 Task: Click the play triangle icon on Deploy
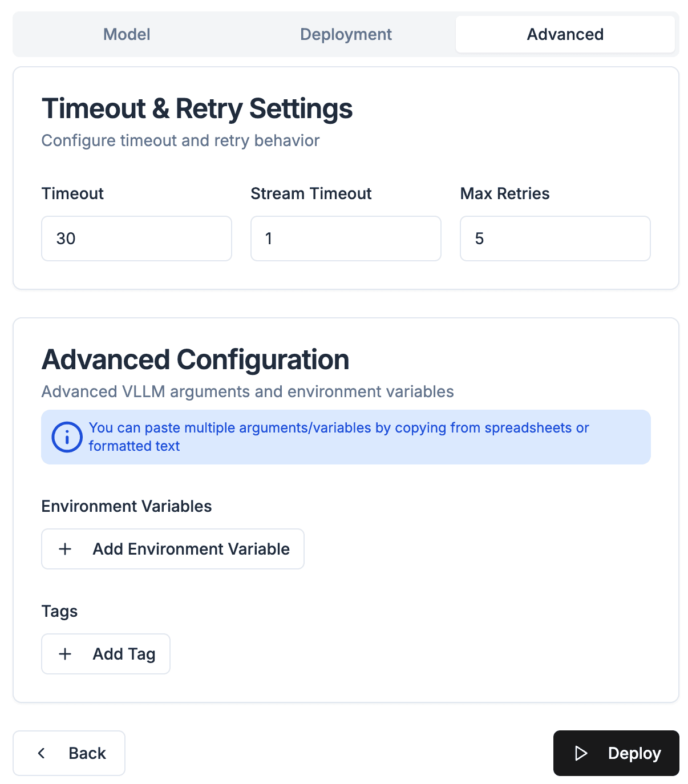pyautogui.click(x=581, y=753)
